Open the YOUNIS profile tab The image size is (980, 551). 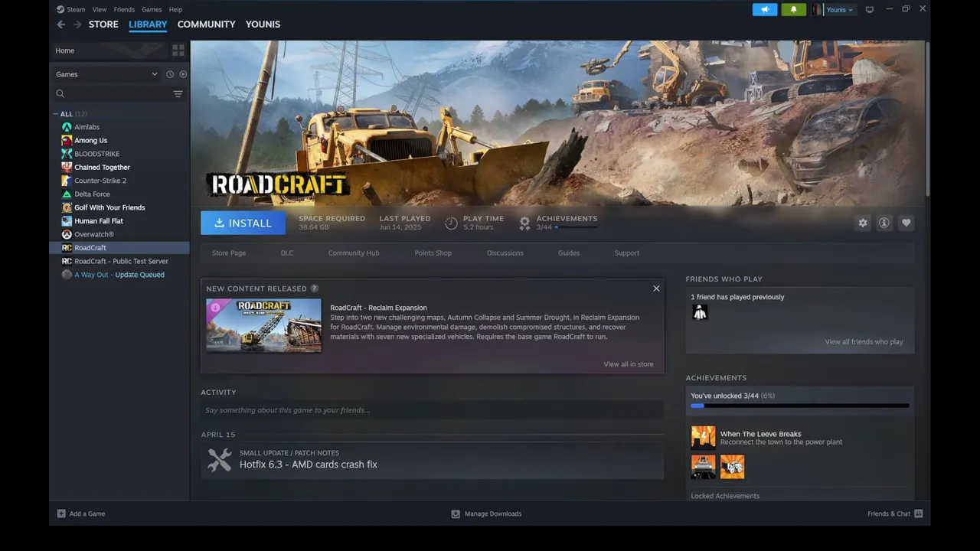[263, 24]
